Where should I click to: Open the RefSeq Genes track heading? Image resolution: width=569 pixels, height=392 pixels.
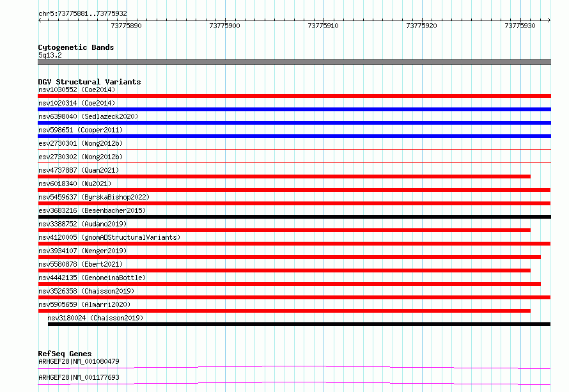[65, 354]
